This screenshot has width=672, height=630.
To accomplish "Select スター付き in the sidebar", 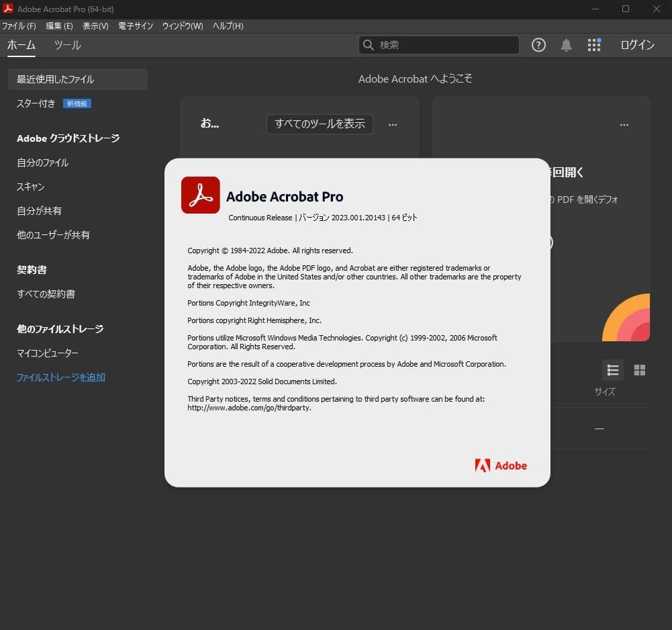I will point(36,103).
